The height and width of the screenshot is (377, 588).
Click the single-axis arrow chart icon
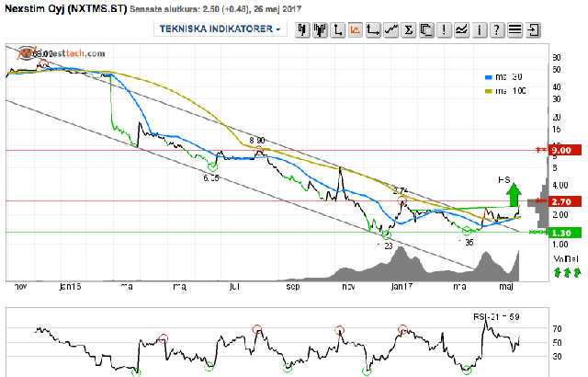337,29
